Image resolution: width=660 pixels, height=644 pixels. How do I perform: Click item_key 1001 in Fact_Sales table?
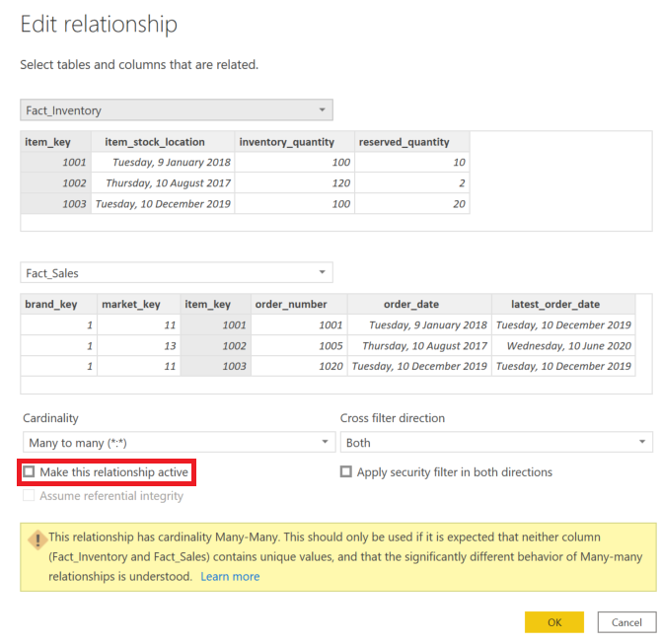(216, 324)
